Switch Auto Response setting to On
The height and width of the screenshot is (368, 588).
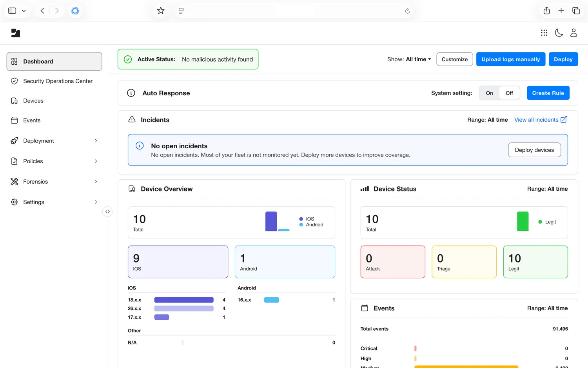coord(489,93)
